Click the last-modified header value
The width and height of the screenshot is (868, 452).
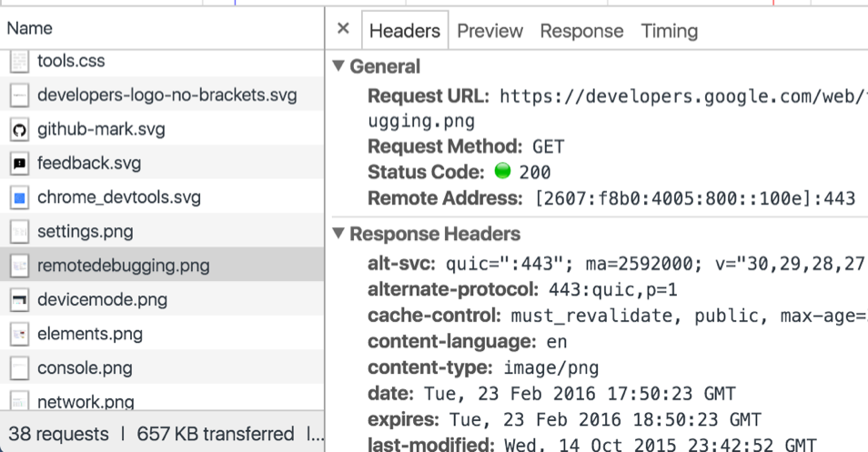click(660, 444)
